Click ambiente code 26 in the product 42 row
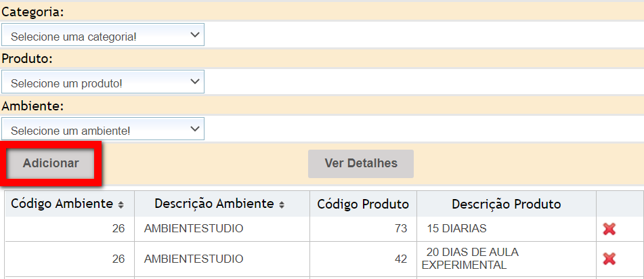The width and height of the screenshot is (644, 279). coord(119,259)
